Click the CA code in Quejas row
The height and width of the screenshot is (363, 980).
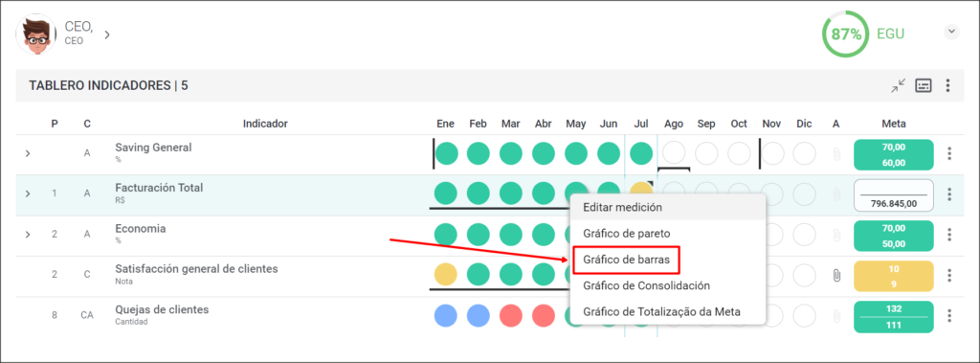tap(87, 315)
